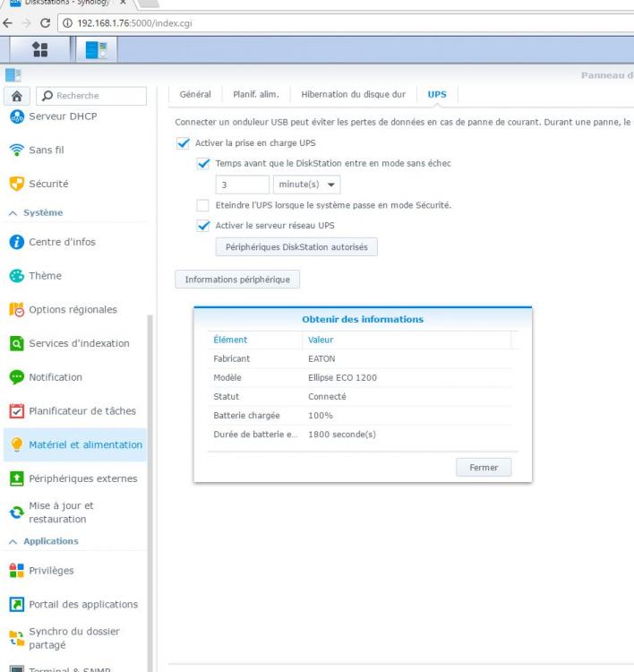Open the DSM main menu grid icon
This screenshot has width=634, height=672.
(x=40, y=49)
